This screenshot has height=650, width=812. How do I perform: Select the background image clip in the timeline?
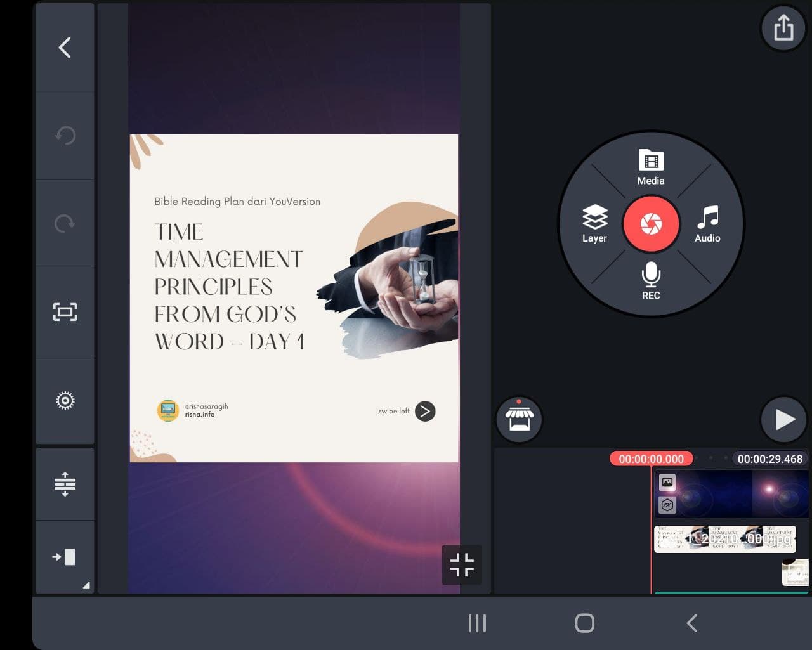click(731, 493)
